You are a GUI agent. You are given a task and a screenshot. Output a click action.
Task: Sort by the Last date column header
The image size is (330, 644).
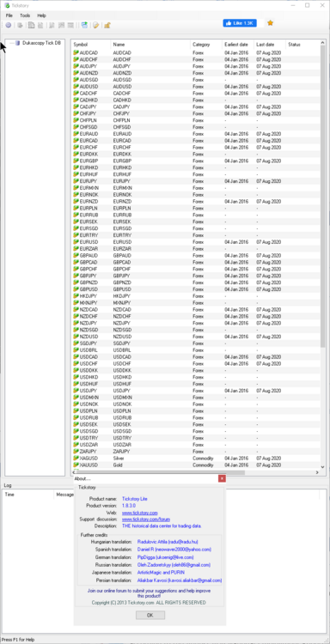pyautogui.click(x=270, y=45)
